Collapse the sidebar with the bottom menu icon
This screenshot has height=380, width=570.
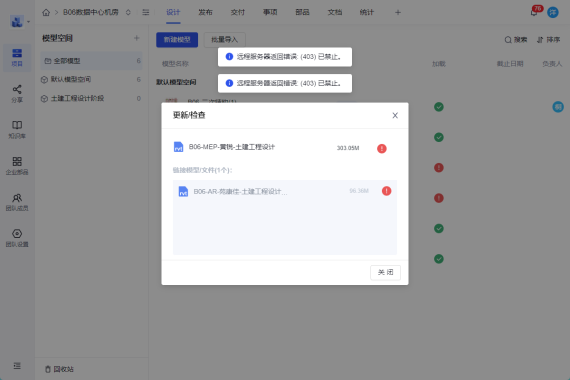[x=17, y=366]
